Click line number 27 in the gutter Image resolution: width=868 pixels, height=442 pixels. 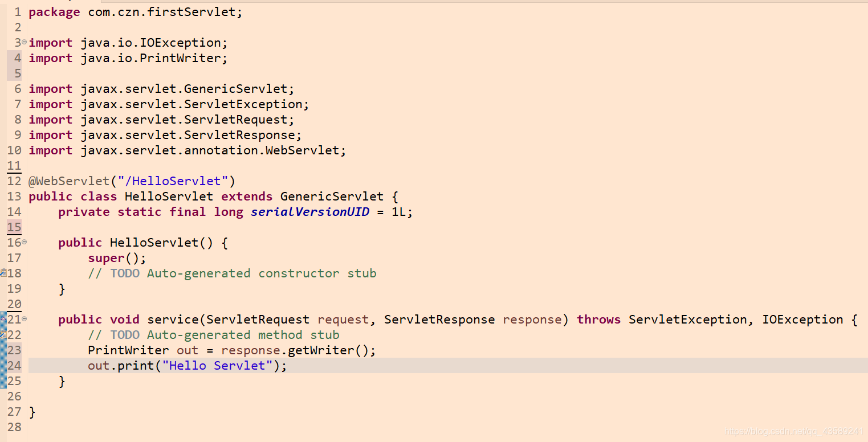14,412
